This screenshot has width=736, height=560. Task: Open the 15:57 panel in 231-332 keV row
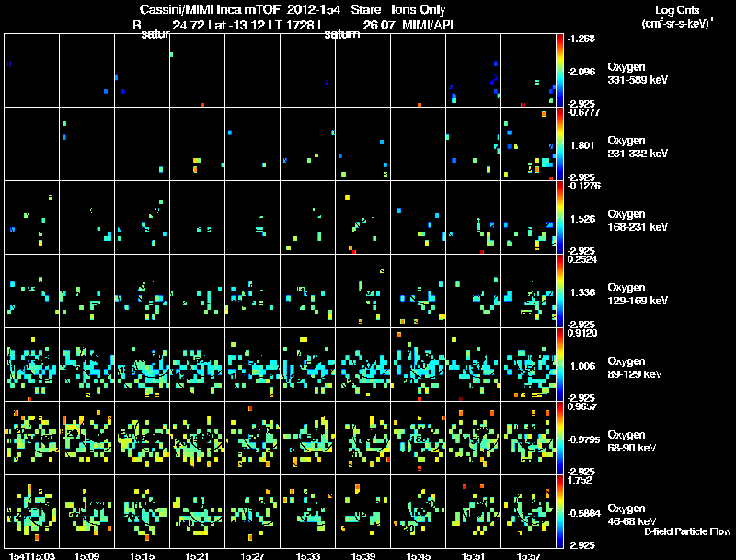pos(528,143)
